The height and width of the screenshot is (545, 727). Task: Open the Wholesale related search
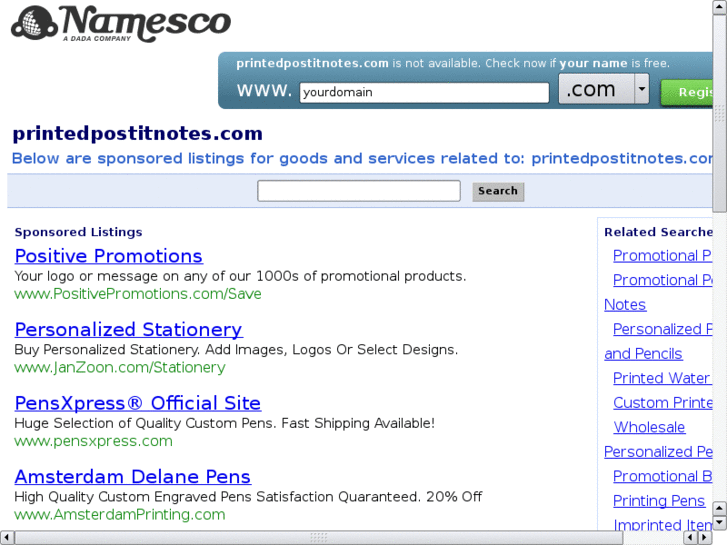coord(649,427)
